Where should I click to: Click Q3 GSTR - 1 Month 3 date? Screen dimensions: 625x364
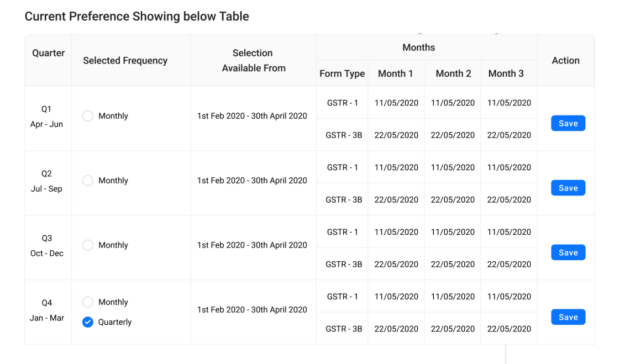point(509,232)
